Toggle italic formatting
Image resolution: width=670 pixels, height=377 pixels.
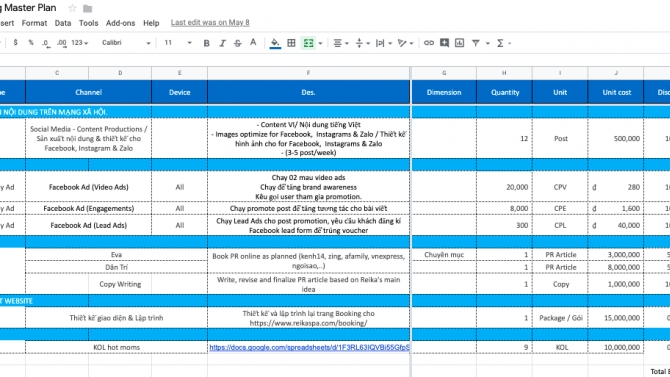222,43
